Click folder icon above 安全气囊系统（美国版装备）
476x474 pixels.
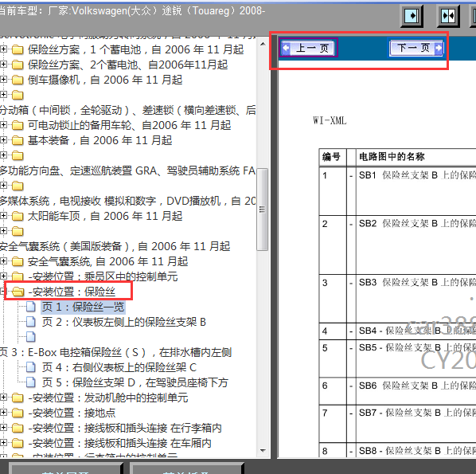[x=18, y=231]
